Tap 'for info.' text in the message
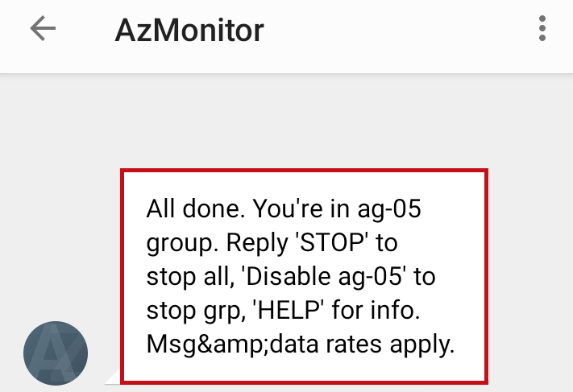 click(x=376, y=310)
